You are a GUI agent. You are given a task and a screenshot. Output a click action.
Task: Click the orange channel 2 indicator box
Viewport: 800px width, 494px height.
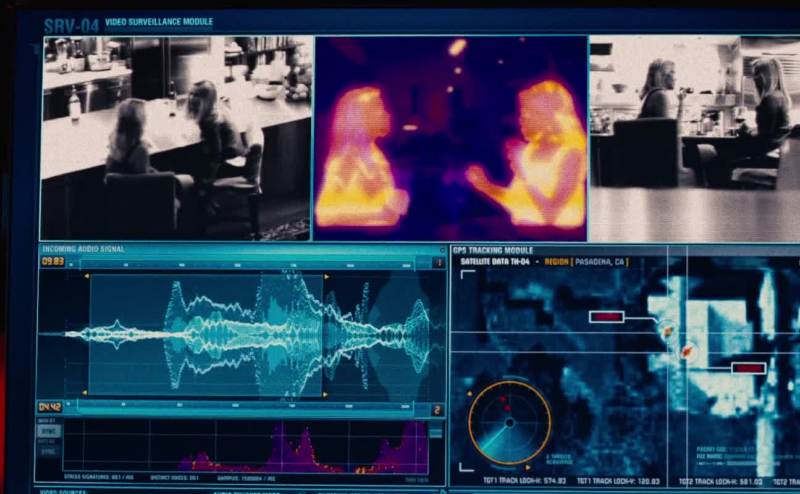click(x=437, y=409)
